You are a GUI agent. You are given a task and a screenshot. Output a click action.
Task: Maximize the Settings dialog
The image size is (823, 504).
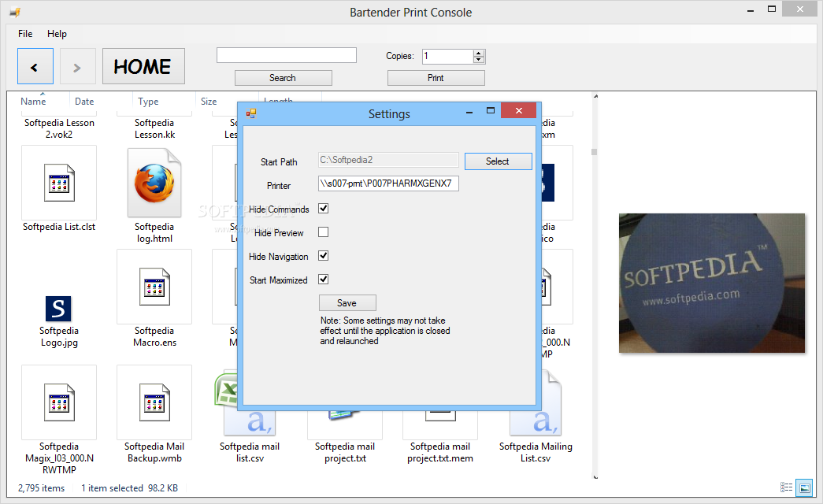pos(491,111)
